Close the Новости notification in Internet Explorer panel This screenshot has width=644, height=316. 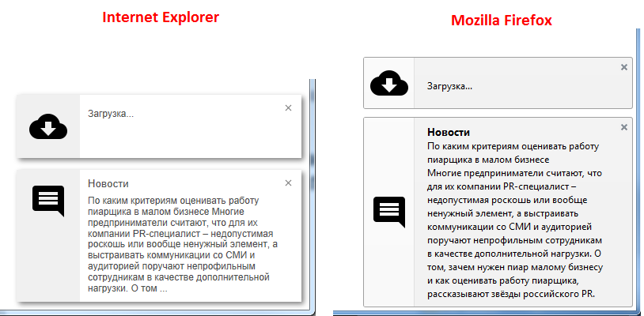click(288, 183)
